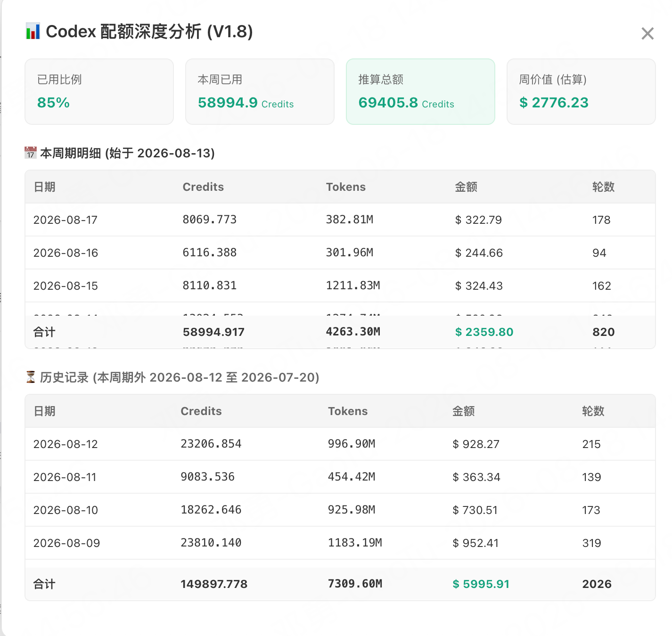Image resolution: width=672 pixels, height=636 pixels.
Task: Click rounds value 319
Action: [x=591, y=543]
